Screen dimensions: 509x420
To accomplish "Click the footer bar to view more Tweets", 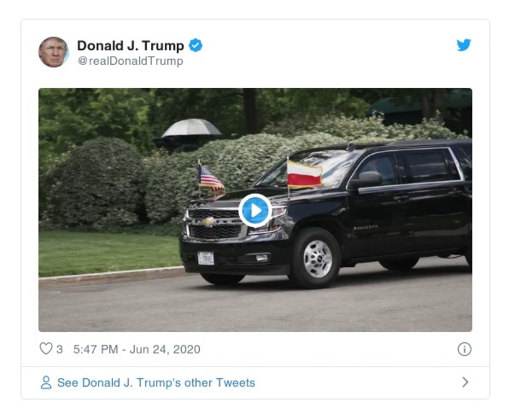I will point(254,381).
